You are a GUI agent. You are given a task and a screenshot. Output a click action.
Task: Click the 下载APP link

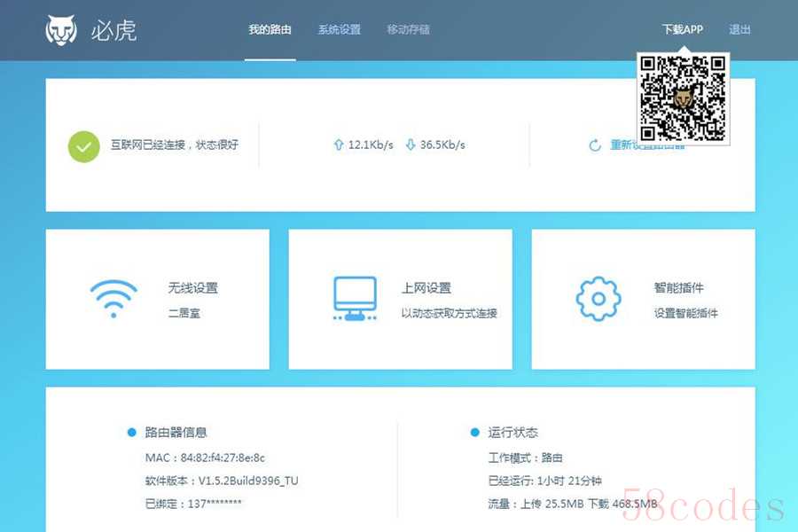click(682, 29)
